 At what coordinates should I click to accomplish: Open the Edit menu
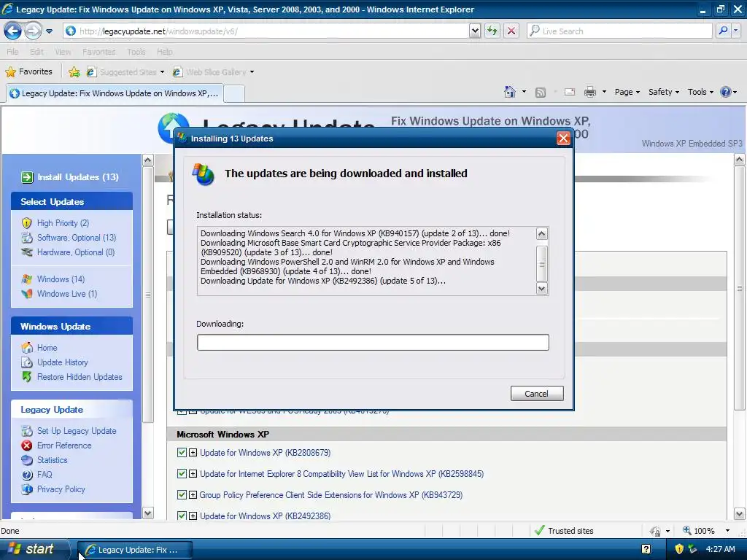click(36, 52)
